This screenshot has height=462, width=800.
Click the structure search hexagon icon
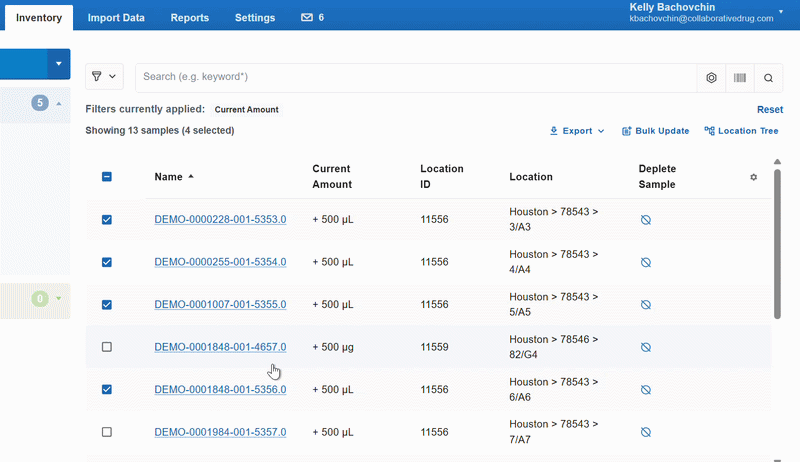[x=711, y=78]
